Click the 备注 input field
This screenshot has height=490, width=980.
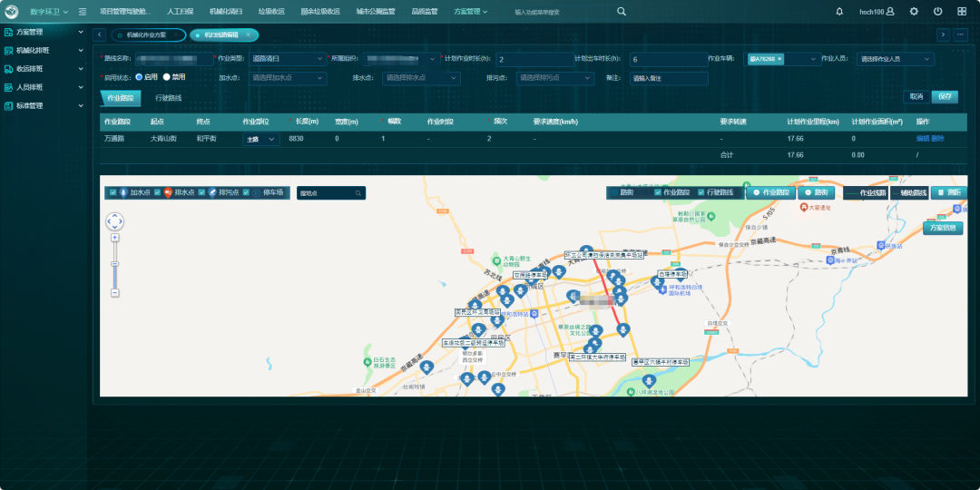coord(670,78)
